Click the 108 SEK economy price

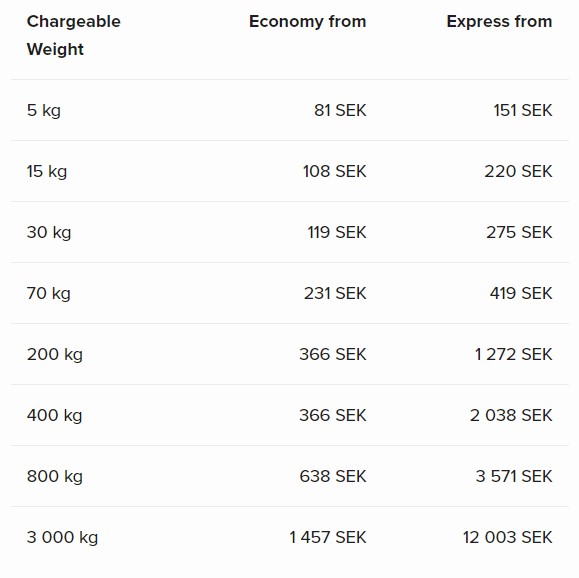coord(335,171)
